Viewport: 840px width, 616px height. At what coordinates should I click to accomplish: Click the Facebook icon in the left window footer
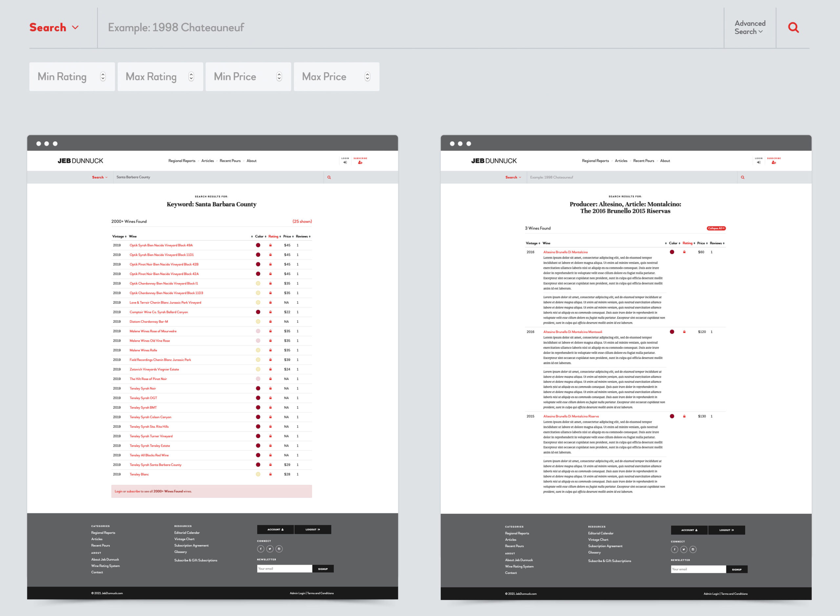click(x=261, y=549)
